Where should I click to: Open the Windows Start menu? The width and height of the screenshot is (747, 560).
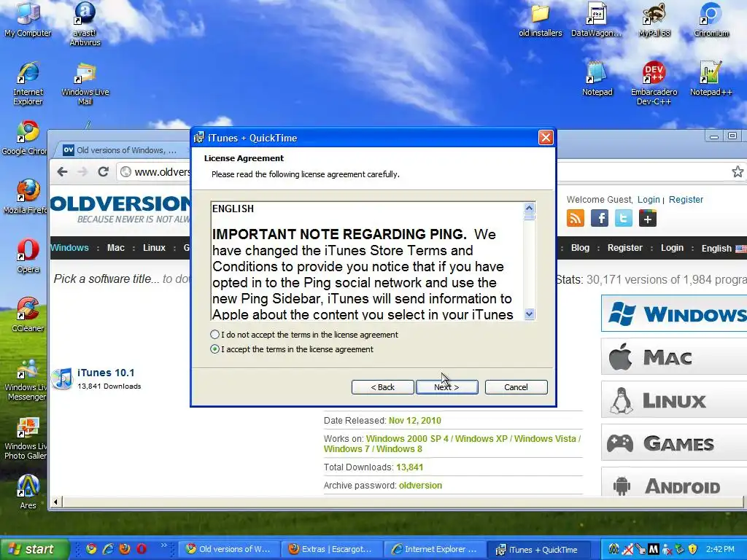coord(34,549)
